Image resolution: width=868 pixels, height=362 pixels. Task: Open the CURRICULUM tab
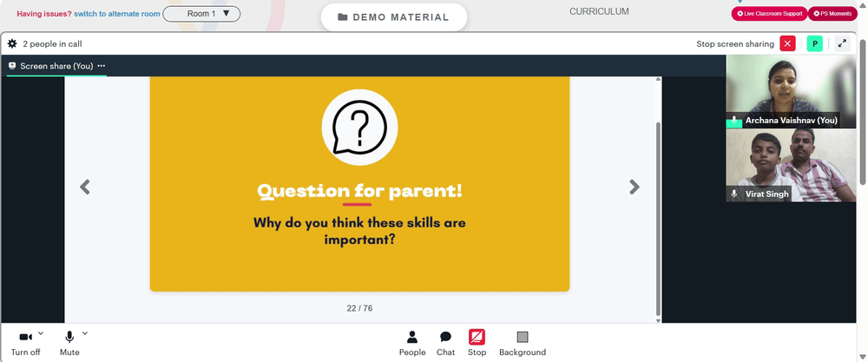click(599, 11)
